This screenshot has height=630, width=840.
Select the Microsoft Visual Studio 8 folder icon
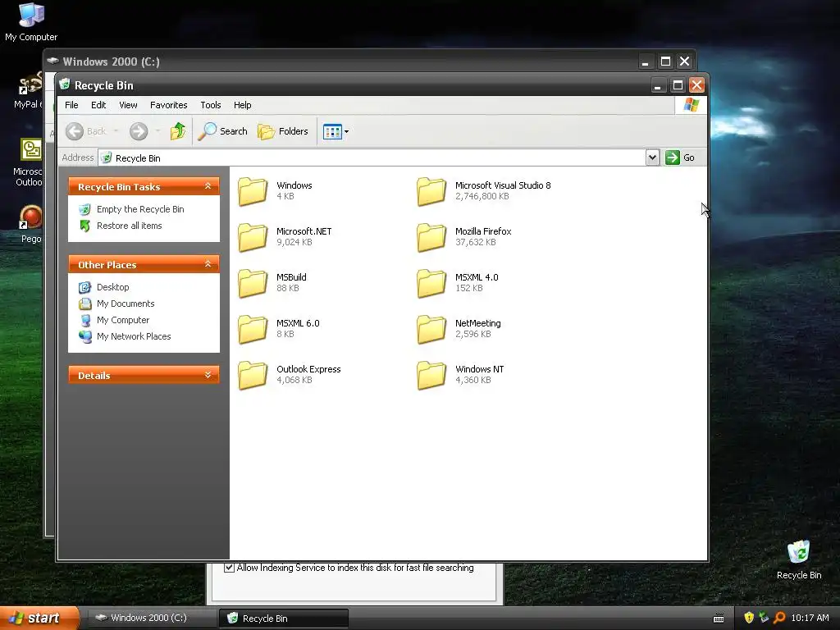[431, 191]
